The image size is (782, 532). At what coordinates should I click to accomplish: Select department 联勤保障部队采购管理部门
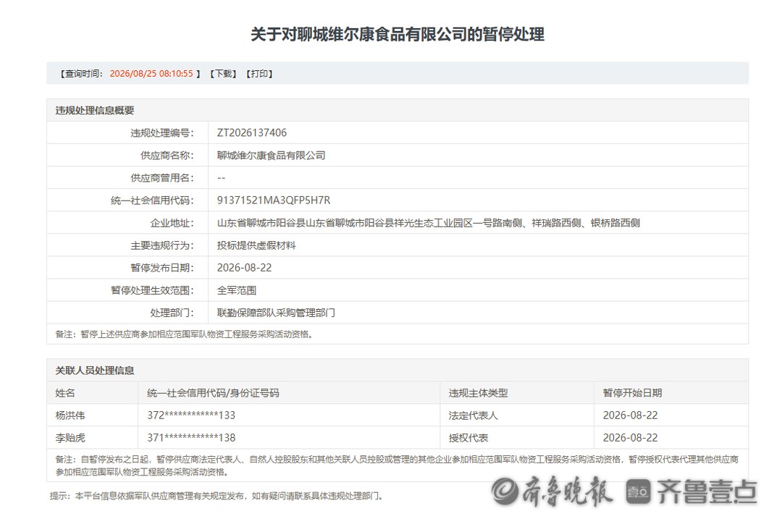[277, 313]
